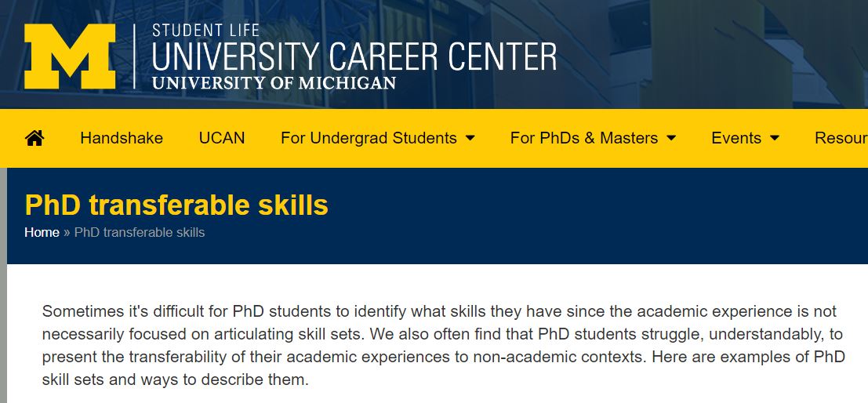Image resolution: width=868 pixels, height=403 pixels.
Task: Open the For Undergrad Students menu
Action: tap(369, 138)
